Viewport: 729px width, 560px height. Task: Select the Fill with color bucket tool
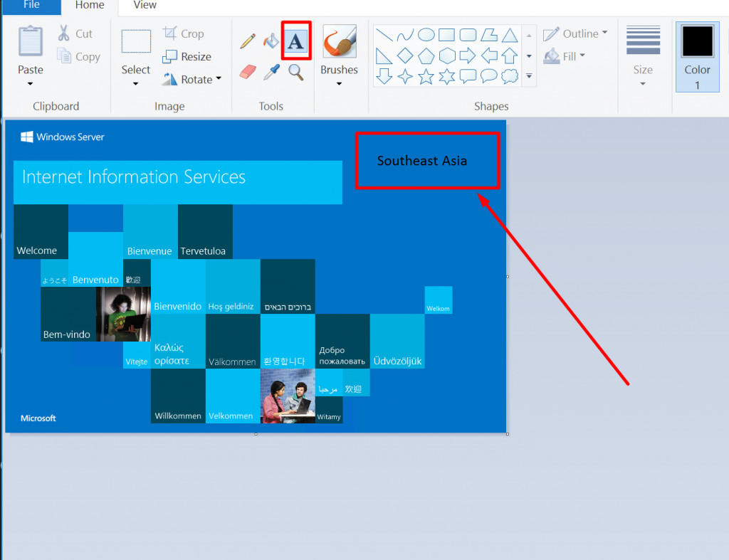(271, 41)
